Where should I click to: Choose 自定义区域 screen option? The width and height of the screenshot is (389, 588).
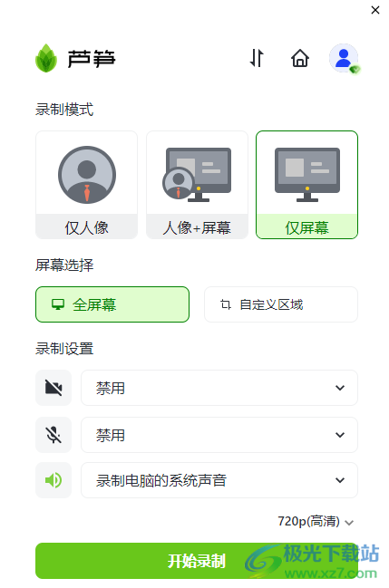281,304
